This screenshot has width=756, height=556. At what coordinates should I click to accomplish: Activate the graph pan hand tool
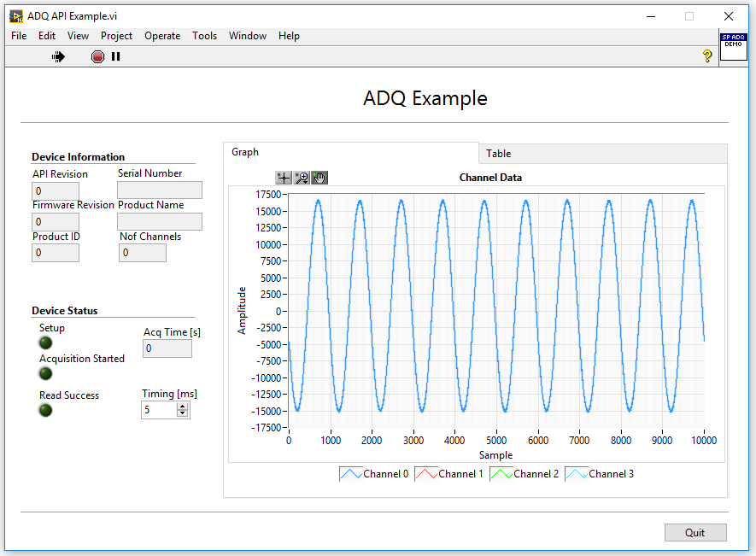319,178
